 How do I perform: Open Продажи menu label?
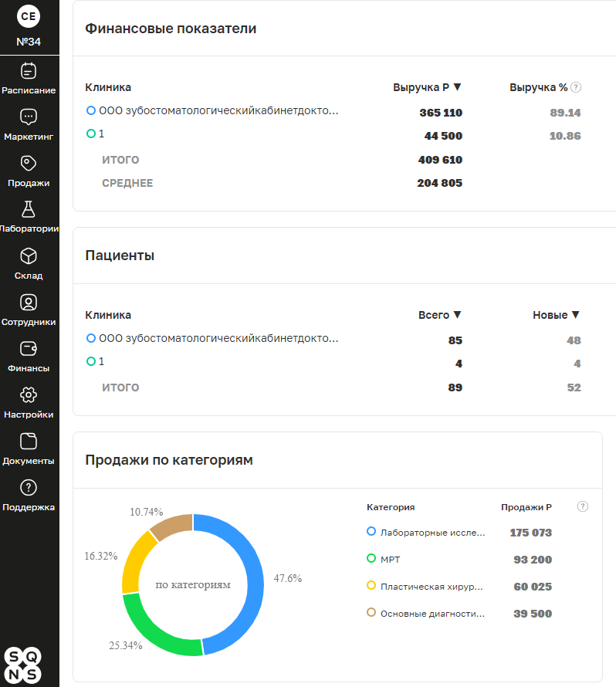(29, 183)
